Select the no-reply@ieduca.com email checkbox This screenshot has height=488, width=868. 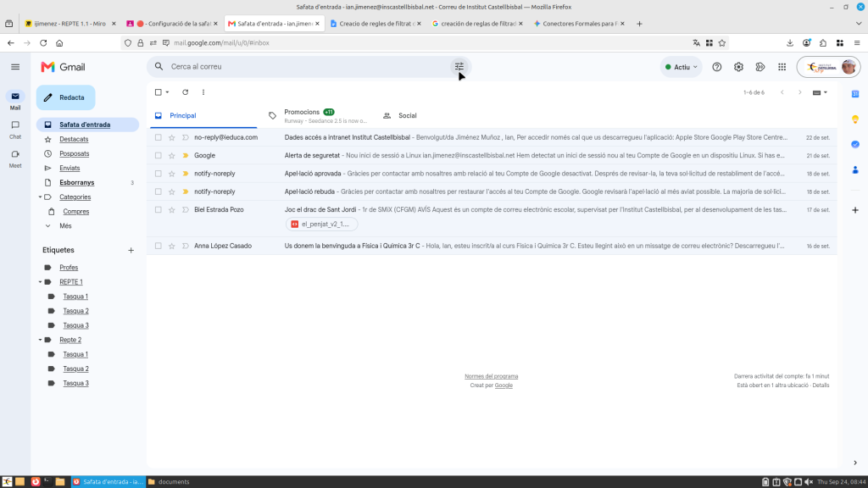159,137
